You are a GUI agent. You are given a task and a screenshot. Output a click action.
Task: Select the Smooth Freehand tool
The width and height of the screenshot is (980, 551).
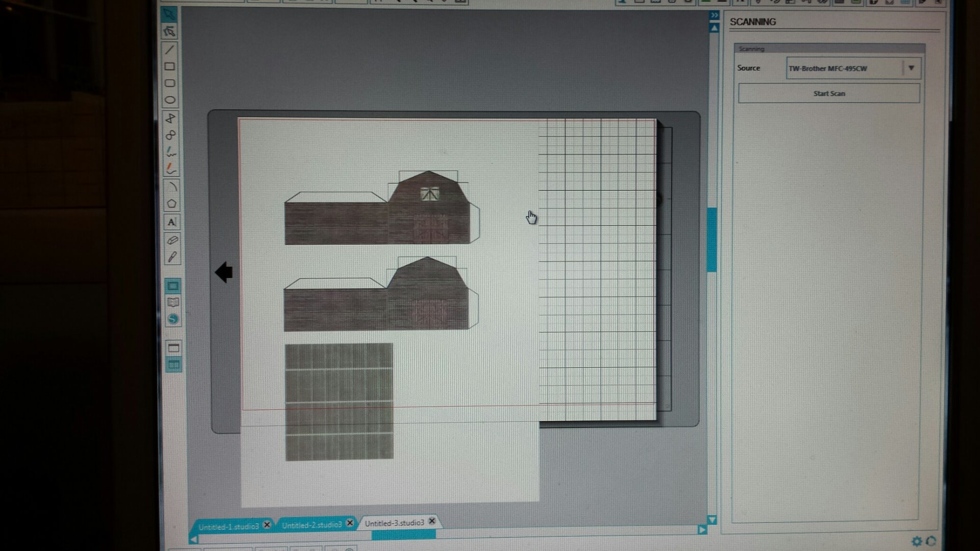(171, 168)
